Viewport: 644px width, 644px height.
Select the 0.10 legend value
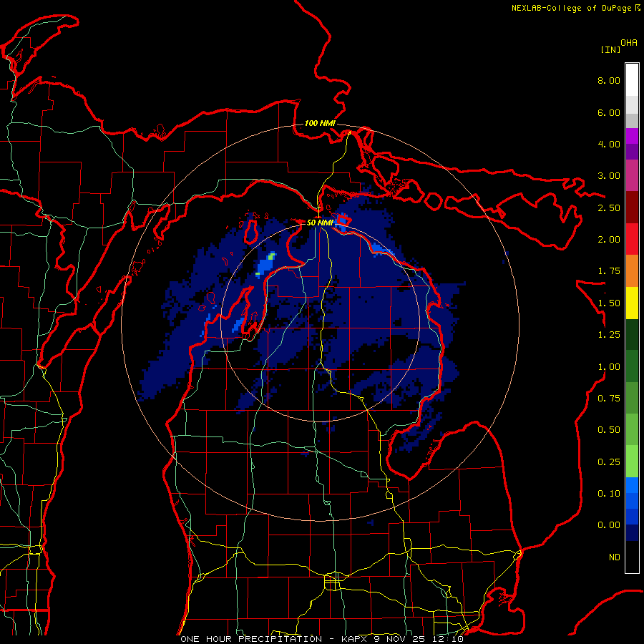[x=609, y=494]
